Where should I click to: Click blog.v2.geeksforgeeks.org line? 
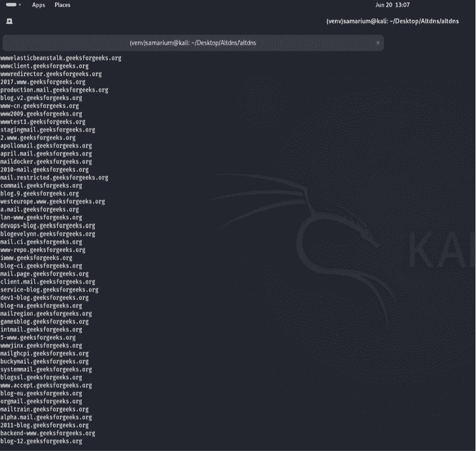pyautogui.click(x=41, y=98)
